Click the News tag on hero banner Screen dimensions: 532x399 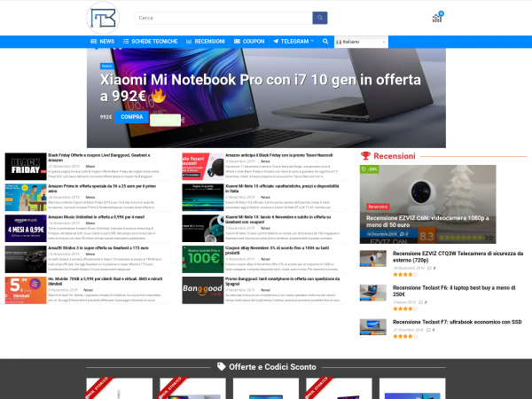tap(107, 66)
